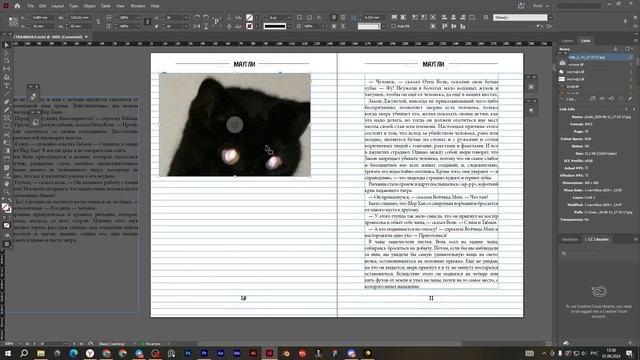This screenshot has height=360, width=640.
Task: Open Photoshop from the taskbar
Action: pyautogui.click(x=188, y=353)
